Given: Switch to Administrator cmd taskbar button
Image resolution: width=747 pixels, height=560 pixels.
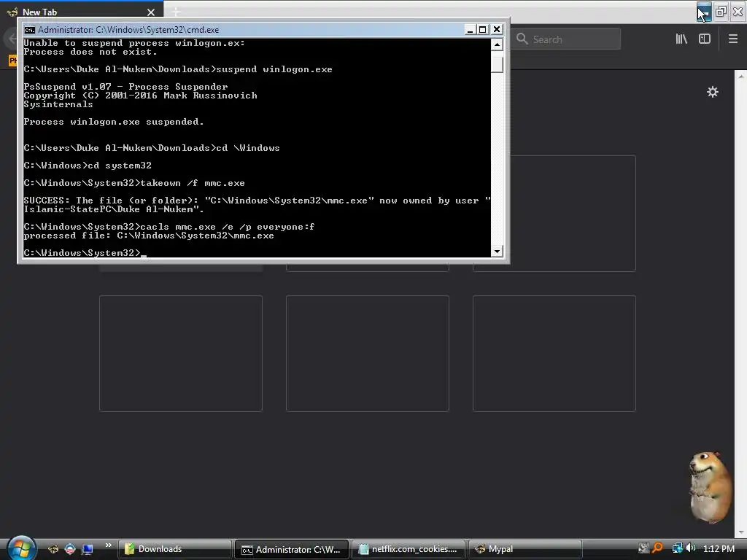Looking at the screenshot, I should click(x=292, y=549).
